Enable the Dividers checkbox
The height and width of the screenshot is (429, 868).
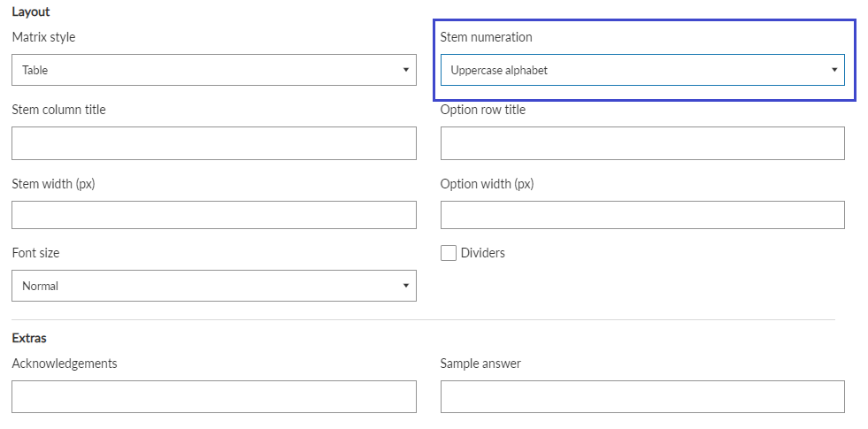(x=449, y=253)
